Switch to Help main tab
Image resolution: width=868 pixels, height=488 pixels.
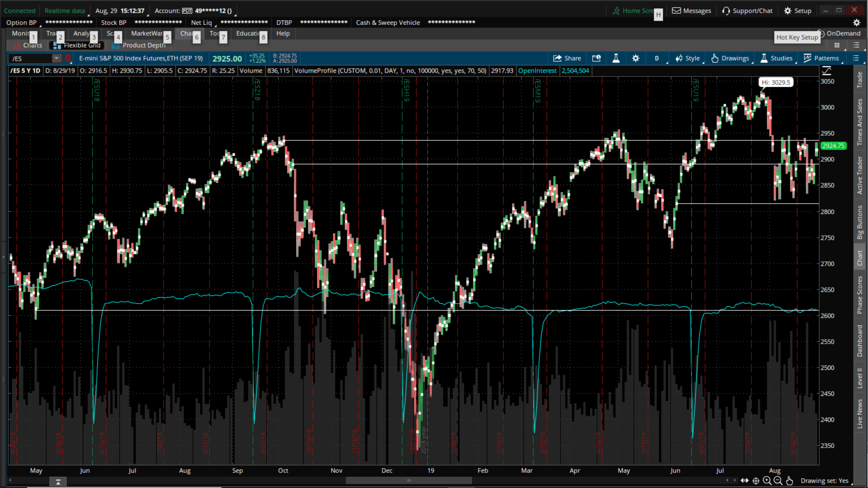283,33
